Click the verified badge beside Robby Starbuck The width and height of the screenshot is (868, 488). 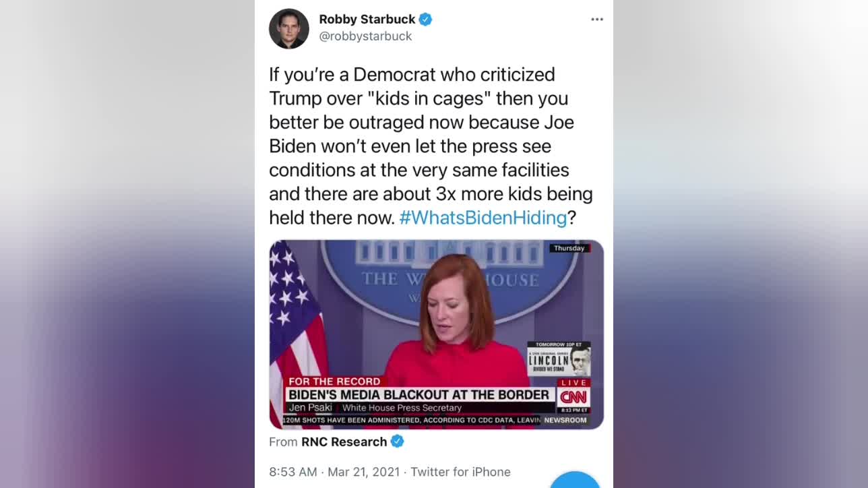(425, 20)
